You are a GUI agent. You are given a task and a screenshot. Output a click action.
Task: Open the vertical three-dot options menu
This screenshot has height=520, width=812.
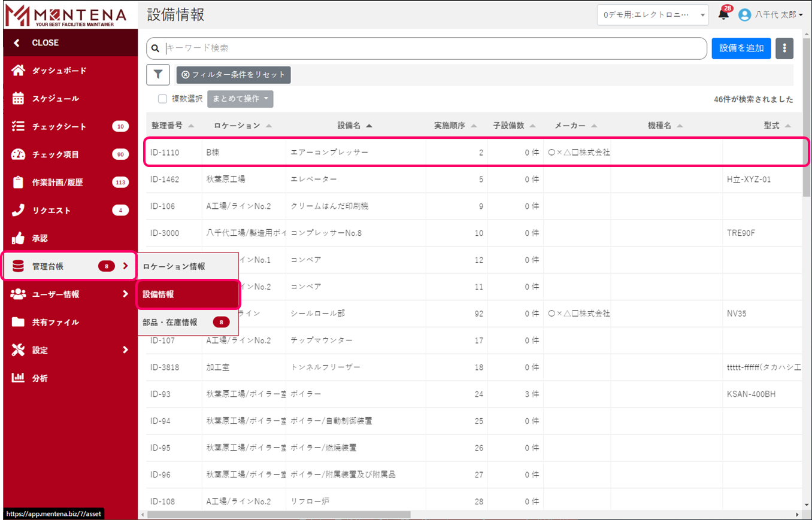point(784,48)
